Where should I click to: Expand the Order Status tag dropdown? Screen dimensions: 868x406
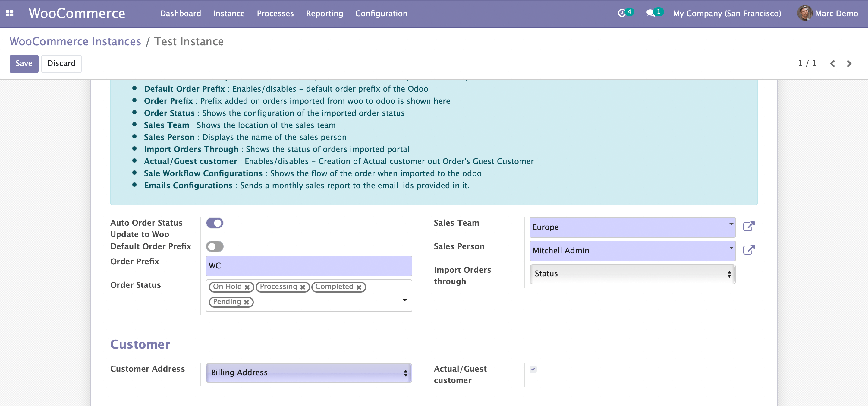click(x=404, y=300)
